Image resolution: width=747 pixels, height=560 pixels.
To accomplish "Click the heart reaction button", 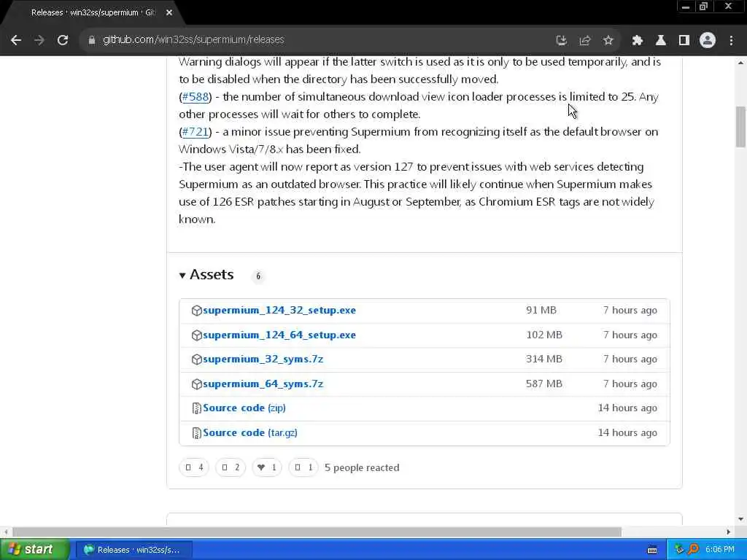I will [x=267, y=467].
